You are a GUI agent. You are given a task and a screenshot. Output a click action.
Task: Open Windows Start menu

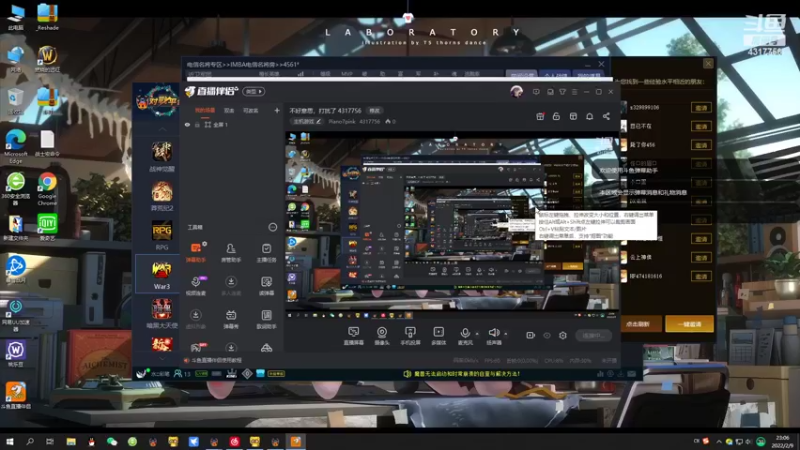[9, 441]
